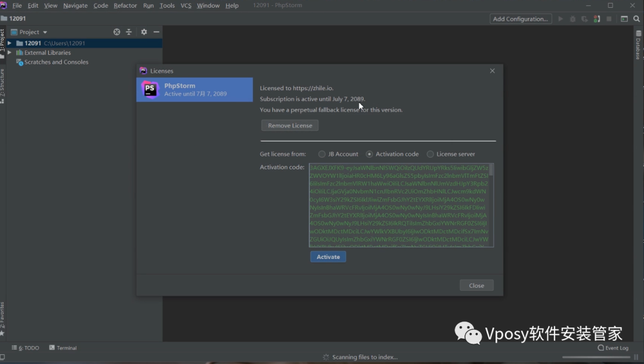Click the Scratches and Consoles icon
This screenshot has height=364, width=644.
pyautogui.click(x=19, y=62)
